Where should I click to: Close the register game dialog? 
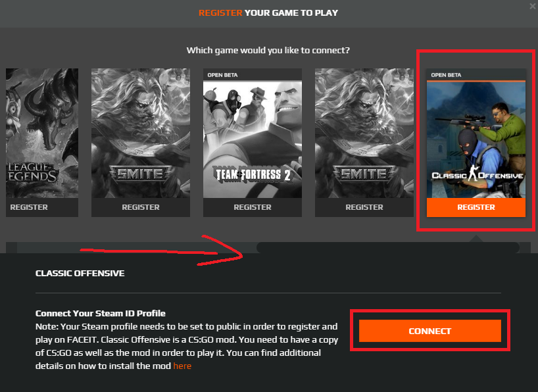[x=533, y=6]
